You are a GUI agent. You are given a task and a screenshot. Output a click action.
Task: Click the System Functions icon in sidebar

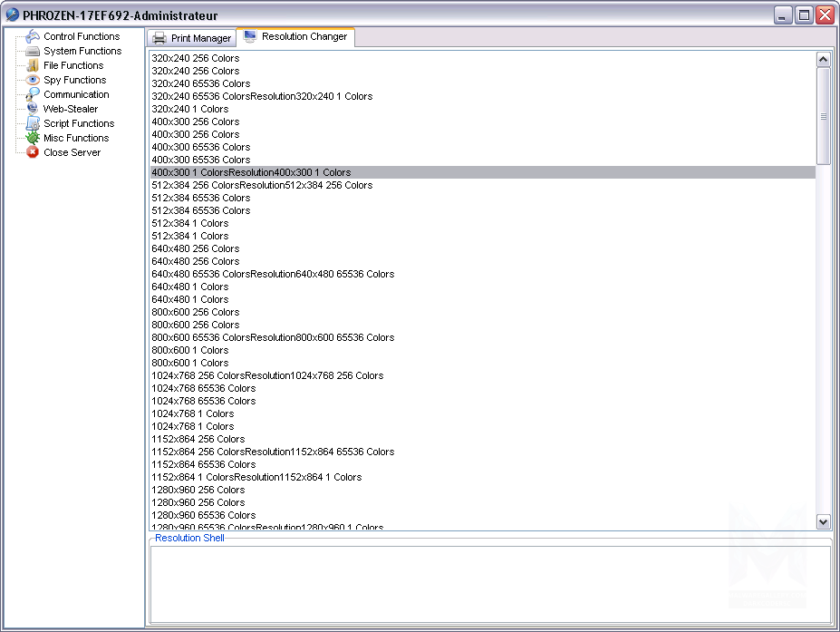(34, 51)
